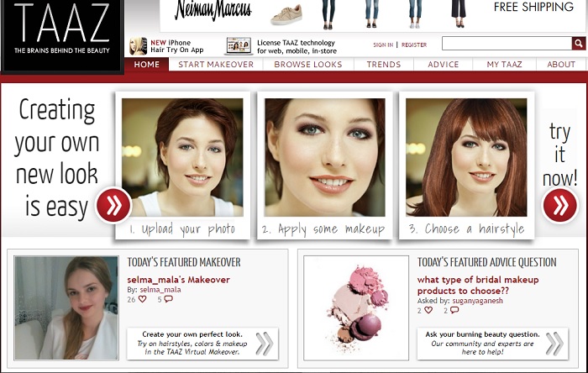This screenshot has height=373, width=588.
Task: Click the Sign In link
Action: tap(383, 45)
